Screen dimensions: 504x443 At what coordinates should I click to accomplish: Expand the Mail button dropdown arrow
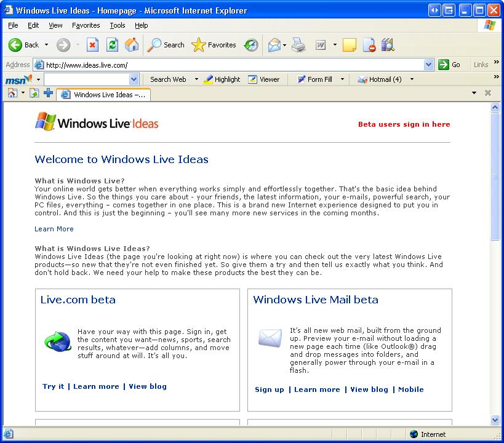point(284,45)
